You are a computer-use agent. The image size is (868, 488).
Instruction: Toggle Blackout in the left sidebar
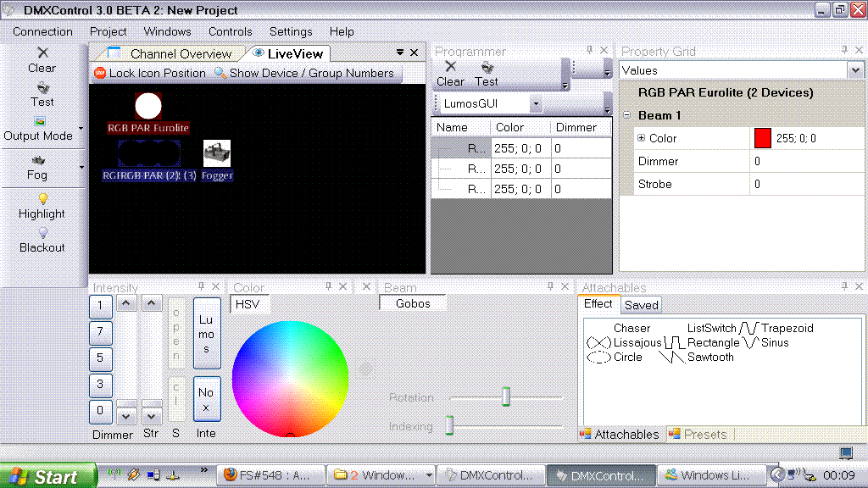(42, 233)
